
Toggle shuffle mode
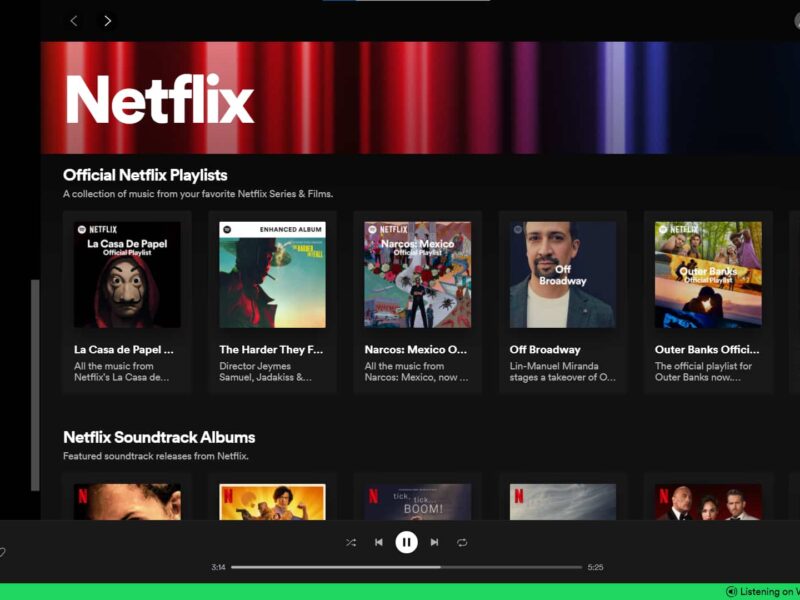351,542
